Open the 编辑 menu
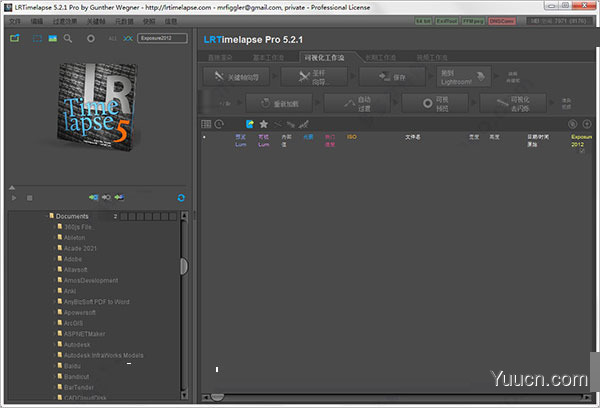The height and width of the screenshot is (408, 600). pyautogui.click(x=36, y=21)
